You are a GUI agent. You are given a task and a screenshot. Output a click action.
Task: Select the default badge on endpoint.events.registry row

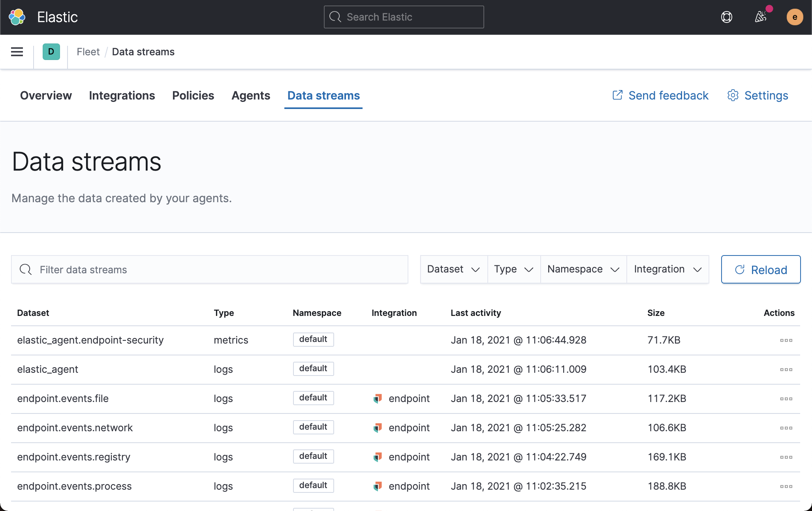coord(313,456)
